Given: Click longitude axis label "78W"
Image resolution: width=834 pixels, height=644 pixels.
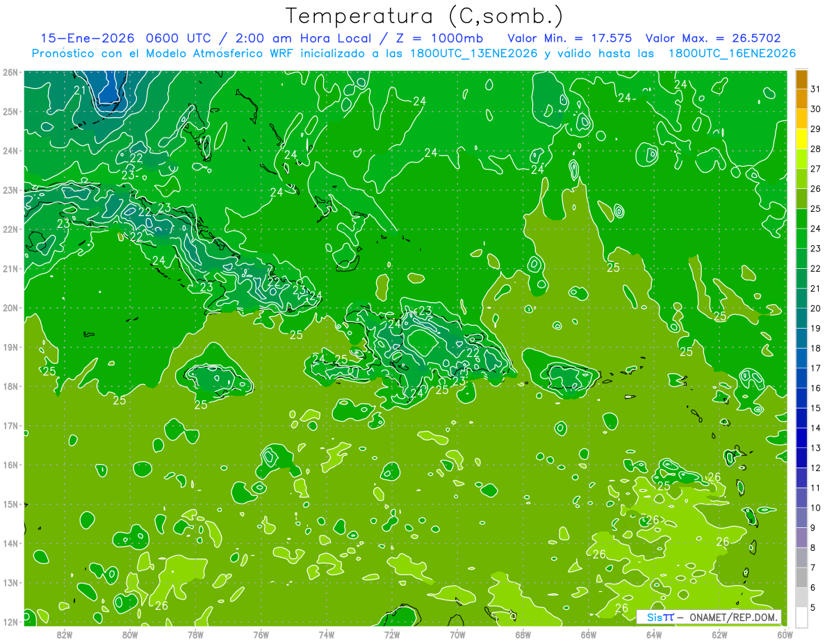Looking at the screenshot, I should coord(195,634).
